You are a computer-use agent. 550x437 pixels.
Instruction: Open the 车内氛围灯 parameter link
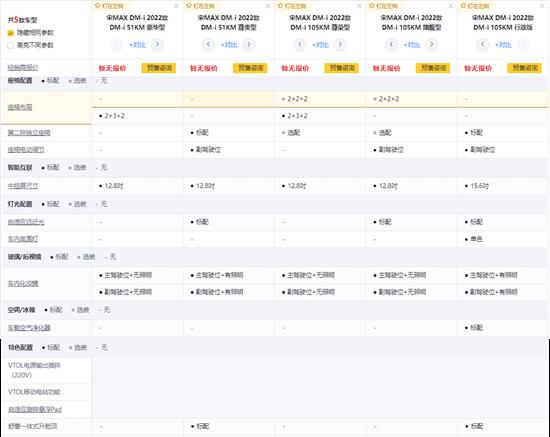23,239
